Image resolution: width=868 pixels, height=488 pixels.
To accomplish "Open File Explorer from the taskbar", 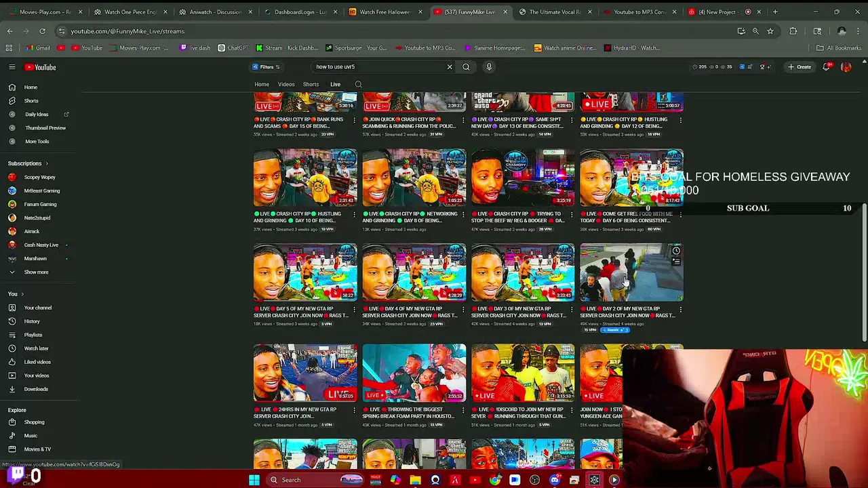I will coord(415,480).
